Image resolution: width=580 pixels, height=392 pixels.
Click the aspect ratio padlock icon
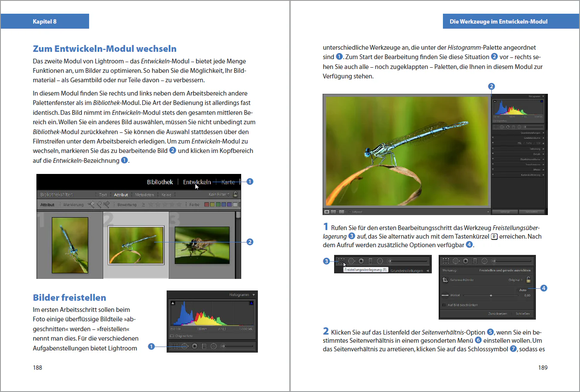[x=528, y=280]
